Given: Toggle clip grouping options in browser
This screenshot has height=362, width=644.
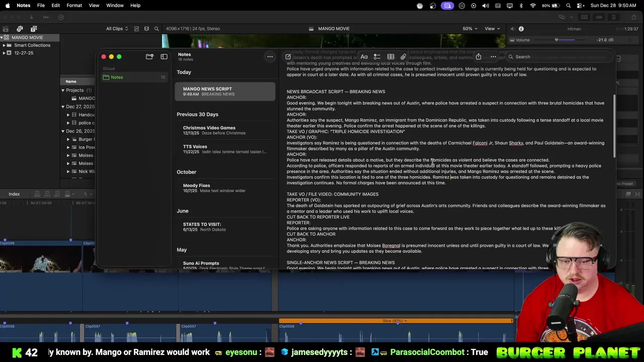Looking at the screenshot, I should (x=136, y=29).
